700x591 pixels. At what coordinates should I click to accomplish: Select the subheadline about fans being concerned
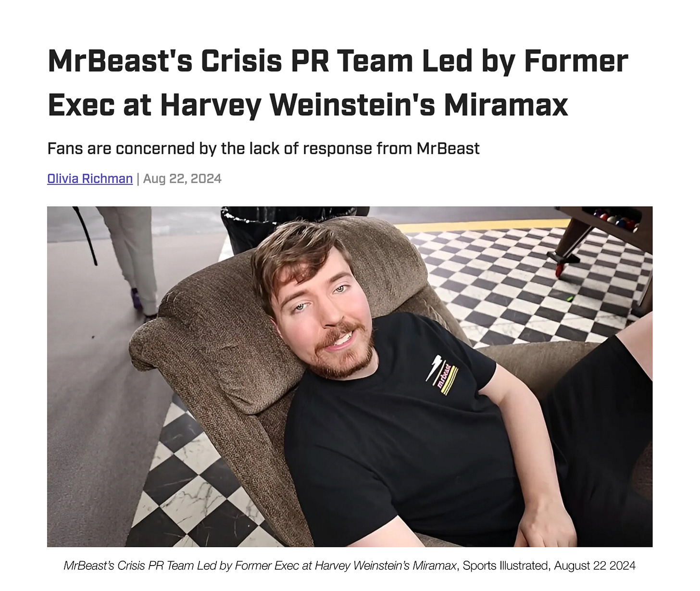coord(263,148)
